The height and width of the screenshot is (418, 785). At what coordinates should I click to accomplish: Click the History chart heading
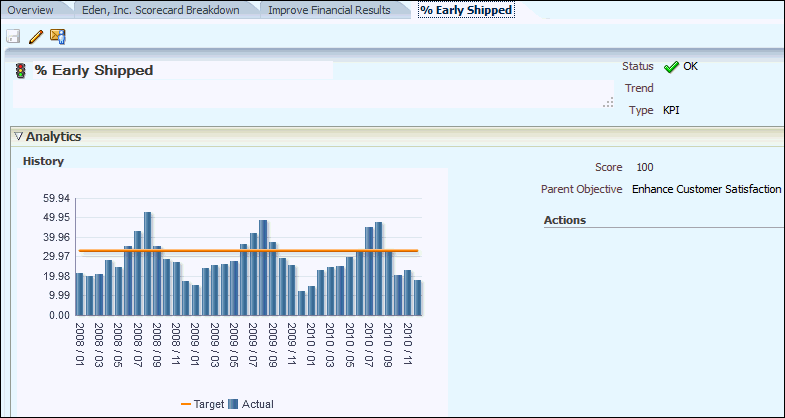44,161
